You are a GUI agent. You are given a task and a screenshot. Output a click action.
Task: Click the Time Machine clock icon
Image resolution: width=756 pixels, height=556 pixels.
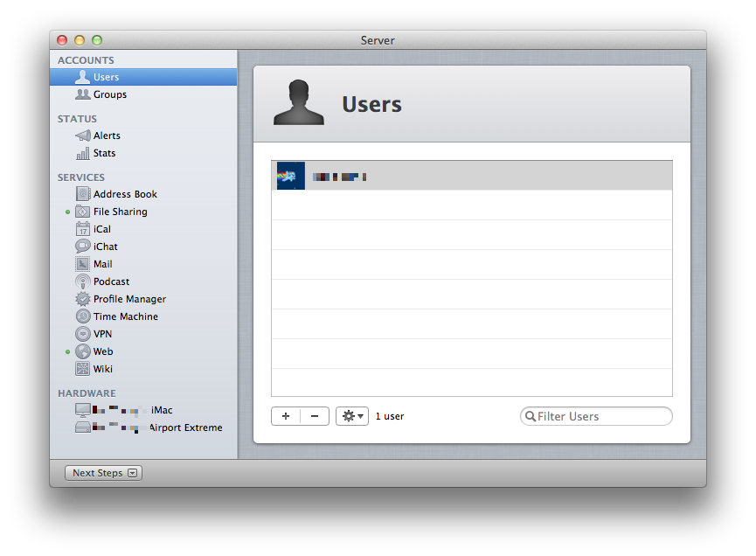82,316
